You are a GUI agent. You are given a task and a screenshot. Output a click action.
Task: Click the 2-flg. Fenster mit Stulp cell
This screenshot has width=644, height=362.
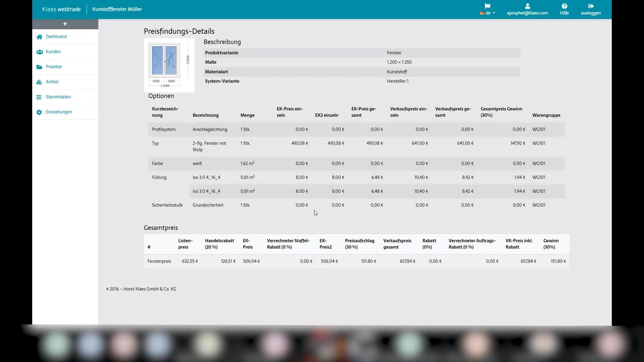coord(209,146)
